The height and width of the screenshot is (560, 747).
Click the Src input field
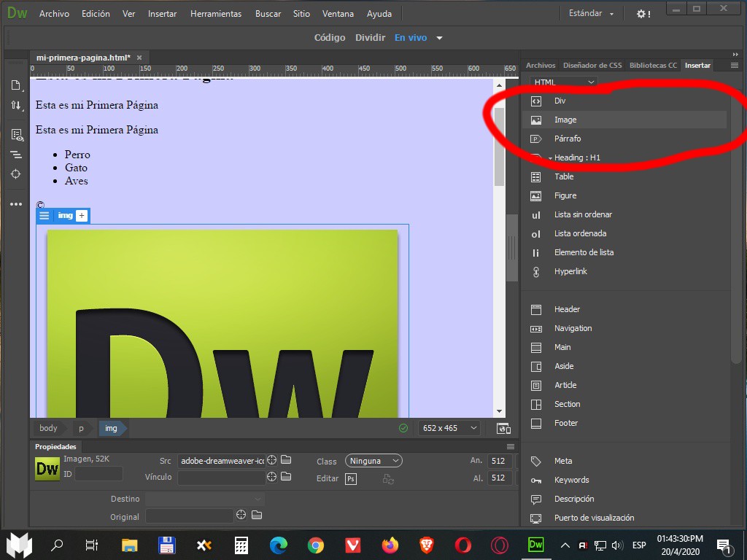point(222,461)
